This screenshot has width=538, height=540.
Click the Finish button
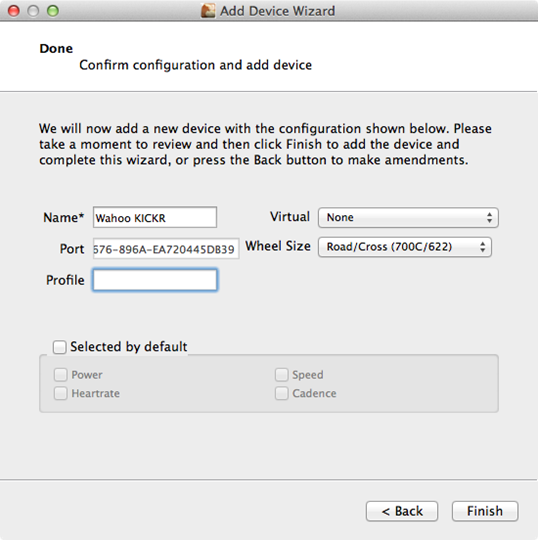pyautogui.click(x=485, y=511)
